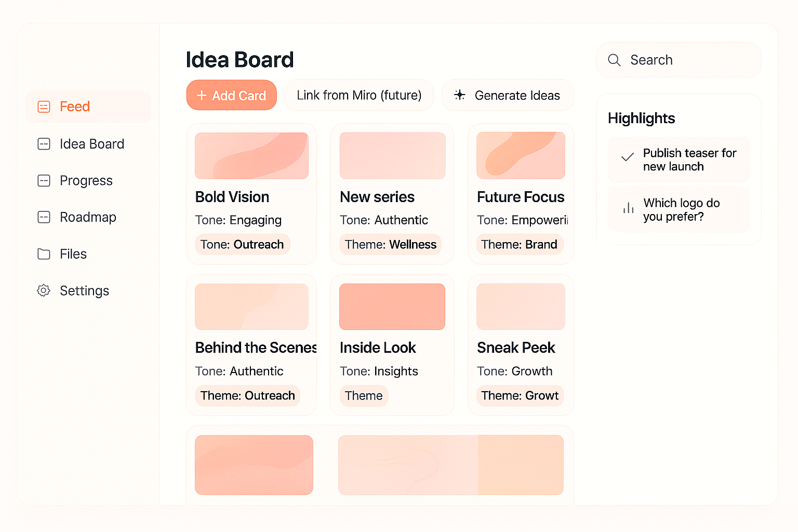Select the Generate Ideas button
This screenshot has height=532, width=798.
point(508,95)
